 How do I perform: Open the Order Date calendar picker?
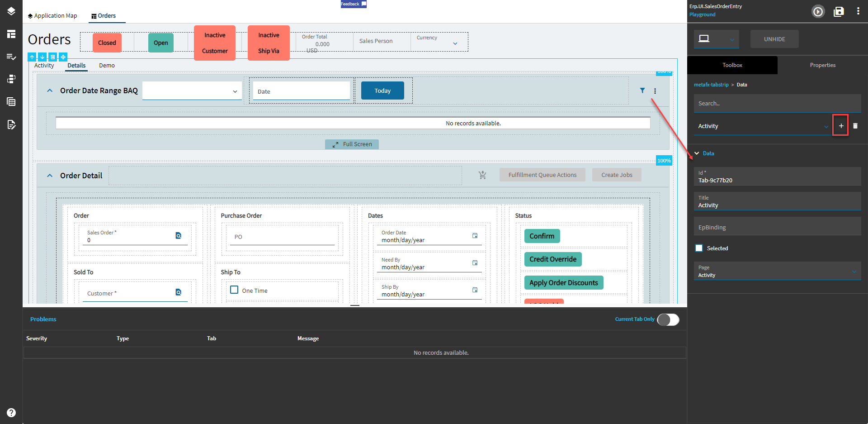(475, 236)
